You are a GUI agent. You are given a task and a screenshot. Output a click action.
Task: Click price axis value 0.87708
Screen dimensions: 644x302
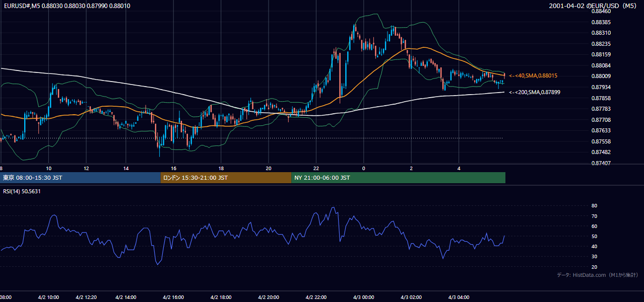(601, 120)
